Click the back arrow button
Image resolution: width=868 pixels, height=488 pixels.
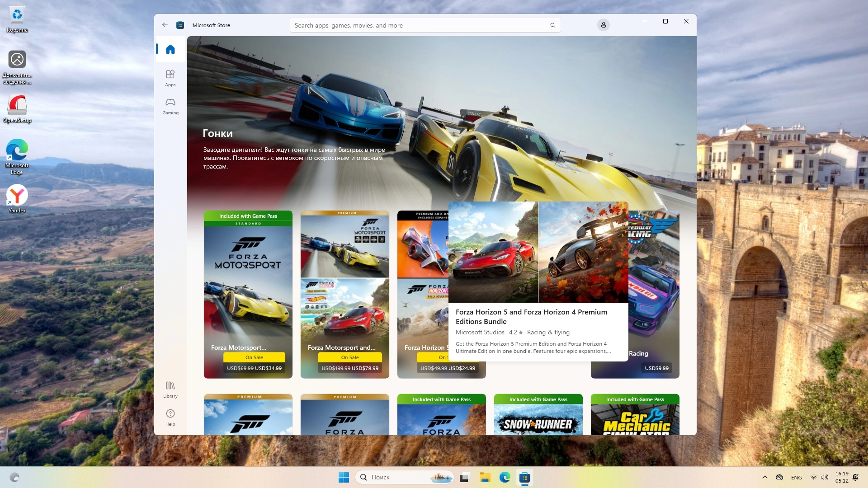point(165,25)
